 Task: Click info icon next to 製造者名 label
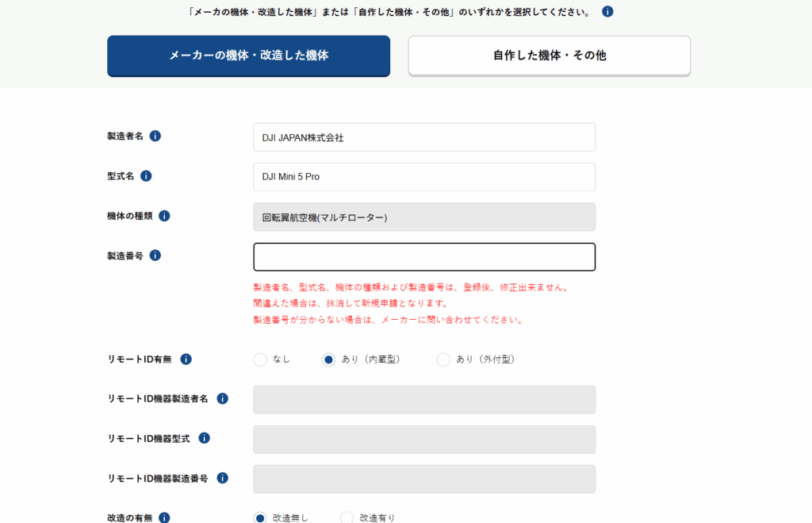pos(155,136)
